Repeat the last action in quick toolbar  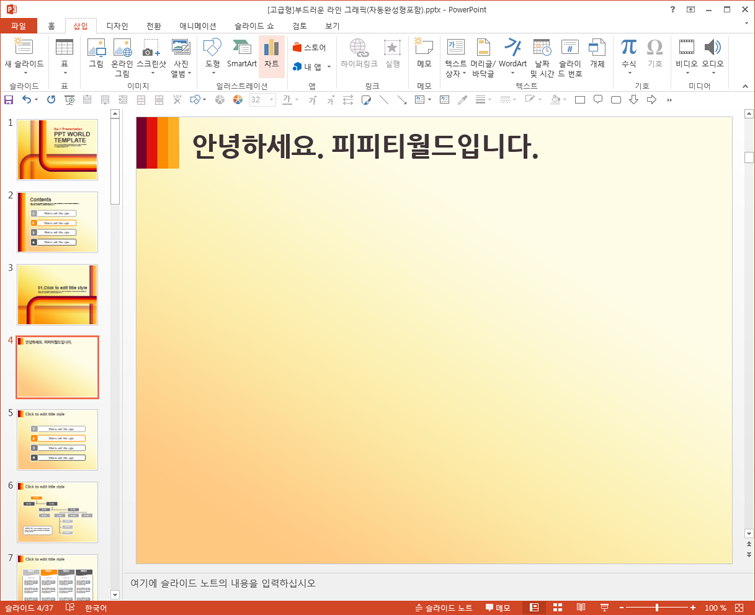coord(51,100)
